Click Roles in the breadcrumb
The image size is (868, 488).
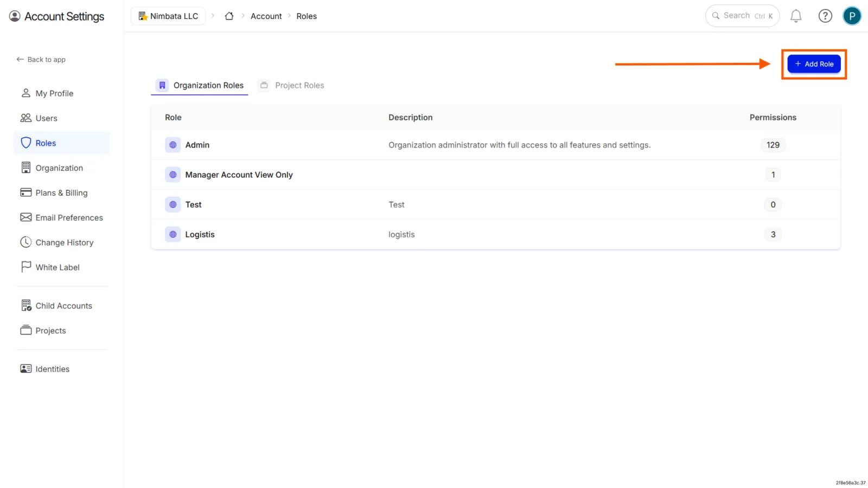point(307,16)
